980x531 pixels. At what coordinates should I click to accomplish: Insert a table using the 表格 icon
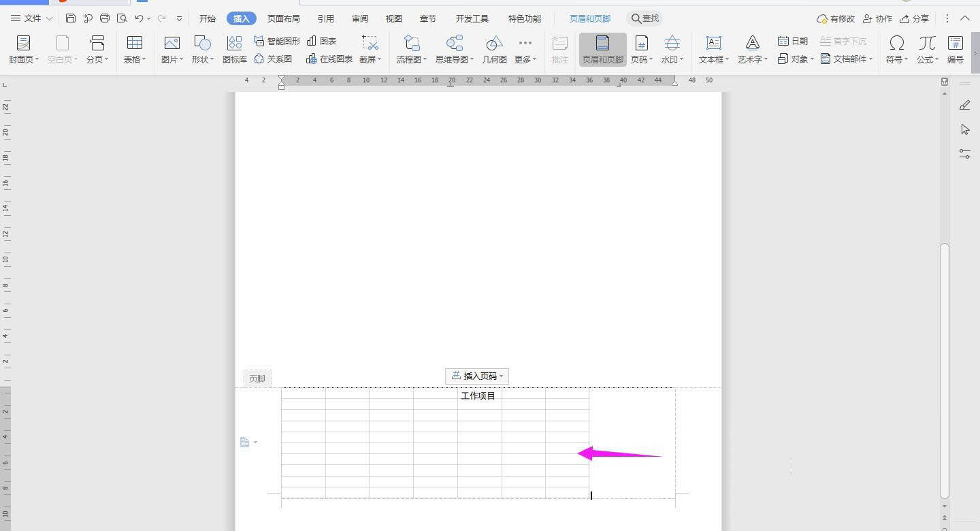click(133, 48)
